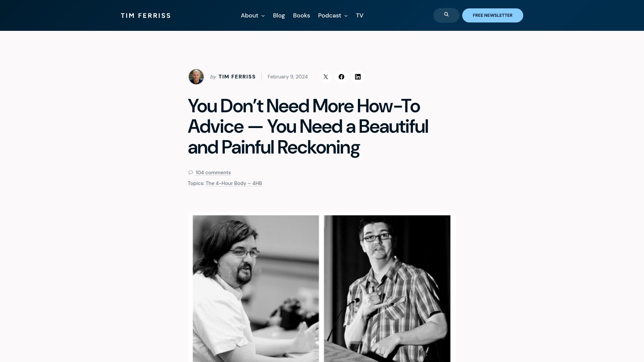Click the article headline text
This screenshot has width=644, height=362.
pyautogui.click(x=308, y=127)
